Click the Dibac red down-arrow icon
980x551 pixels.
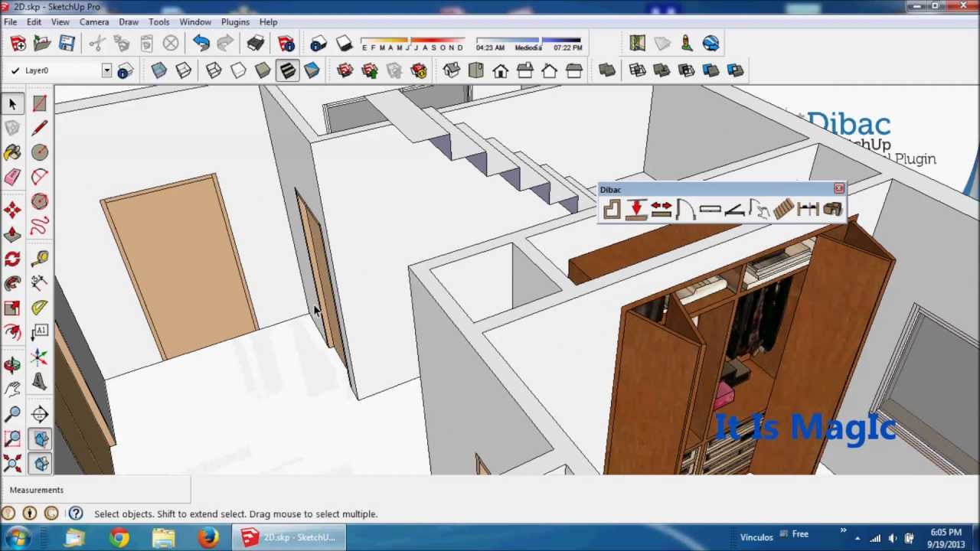coord(635,209)
